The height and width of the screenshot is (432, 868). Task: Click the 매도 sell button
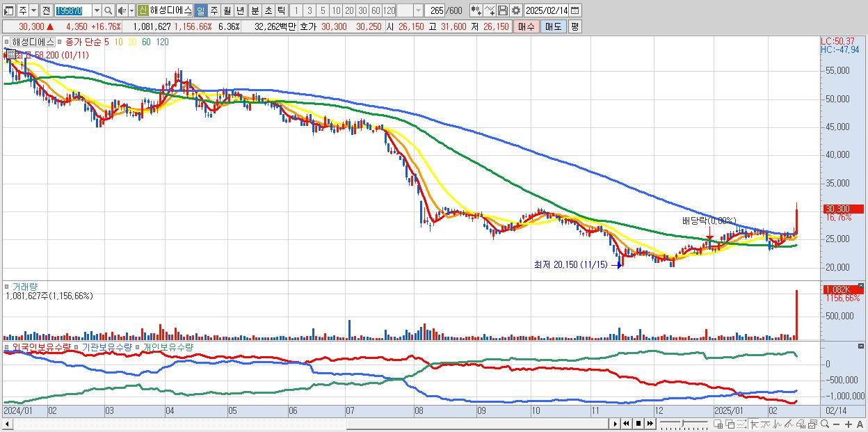point(554,26)
